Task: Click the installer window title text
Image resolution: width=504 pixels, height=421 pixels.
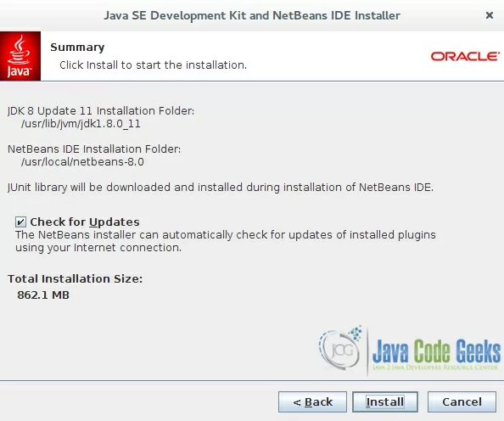Action: [x=252, y=15]
